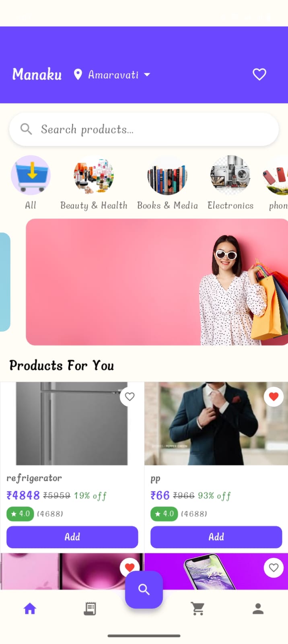Click the floating purple search button
Image resolution: width=288 pixels, height=644 pixels.
click(x=144, y=589)
